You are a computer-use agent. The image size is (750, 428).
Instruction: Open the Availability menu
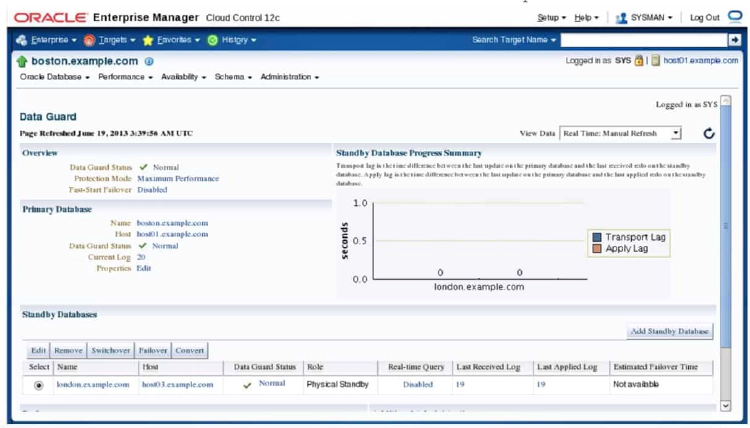[184, 77]
